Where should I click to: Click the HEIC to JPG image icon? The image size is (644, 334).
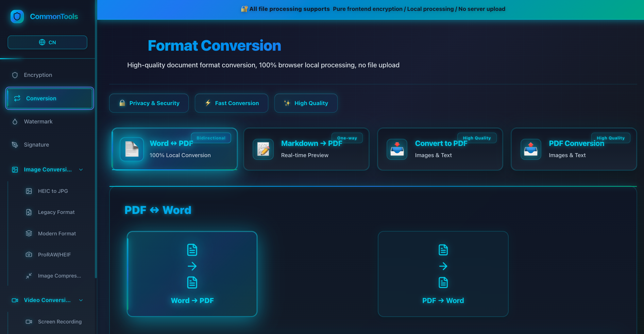29,191
